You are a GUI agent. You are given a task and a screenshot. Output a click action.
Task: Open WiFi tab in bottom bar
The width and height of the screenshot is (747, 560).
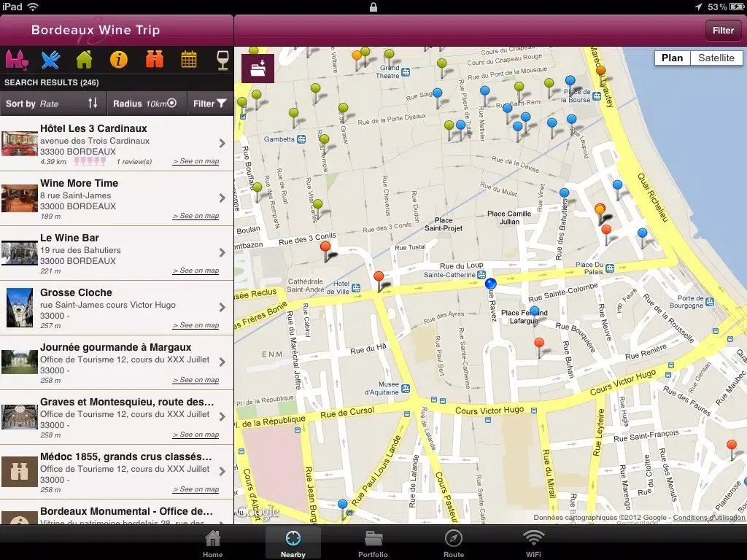(533, 543)
